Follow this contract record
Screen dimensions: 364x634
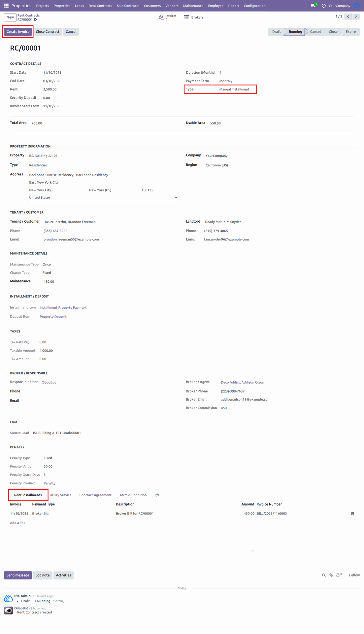coord(354,575)
